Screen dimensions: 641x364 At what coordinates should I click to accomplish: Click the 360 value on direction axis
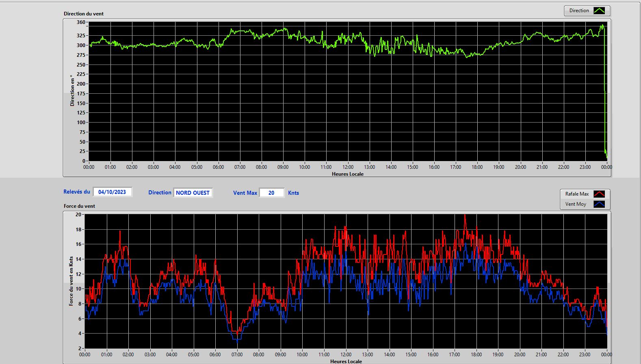pos(81,22)
